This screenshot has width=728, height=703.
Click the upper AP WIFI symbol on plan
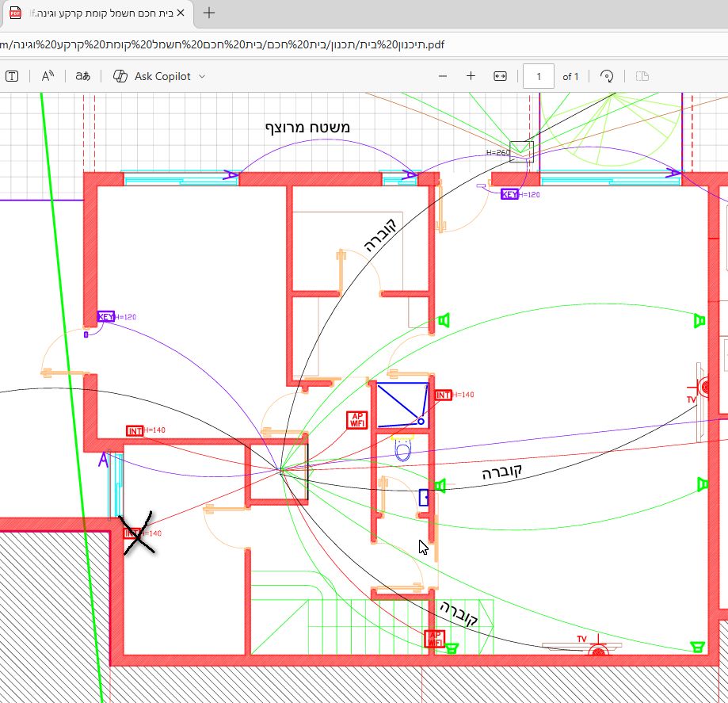click(x=356, y=420)
